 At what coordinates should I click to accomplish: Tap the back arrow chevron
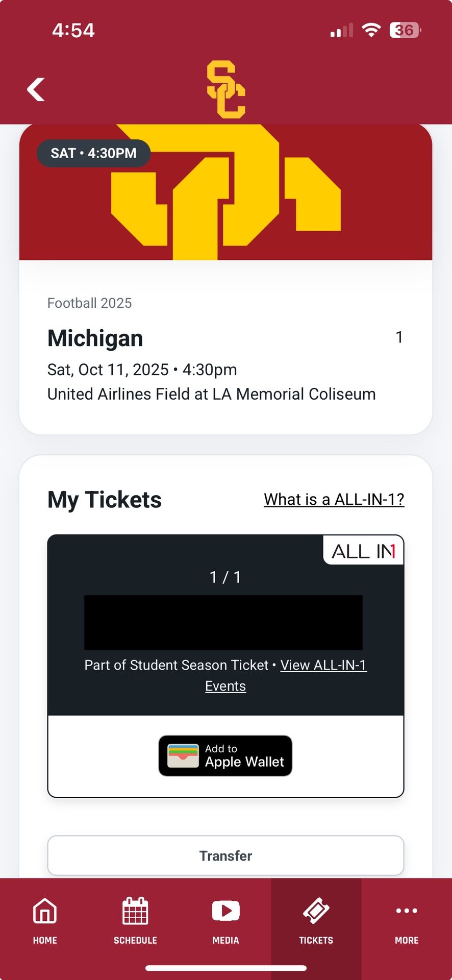click(x=36, y=89)
